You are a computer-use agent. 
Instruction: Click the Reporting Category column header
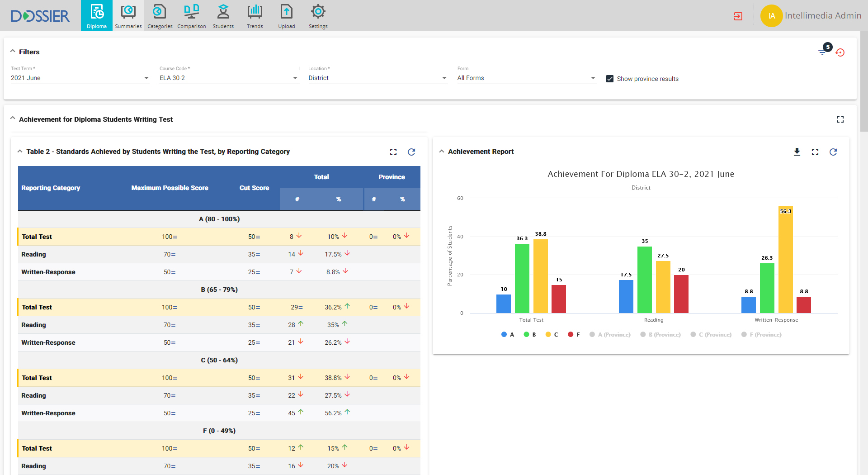51,188
